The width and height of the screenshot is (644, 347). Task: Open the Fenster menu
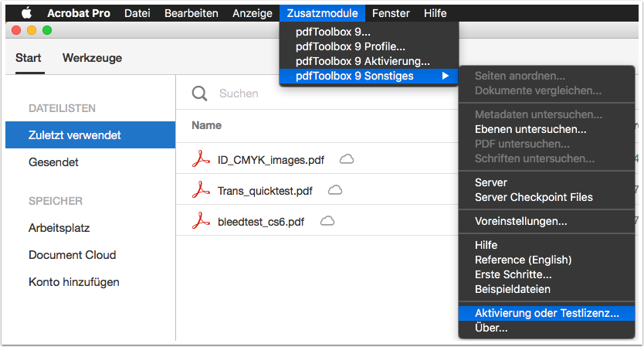391,13
